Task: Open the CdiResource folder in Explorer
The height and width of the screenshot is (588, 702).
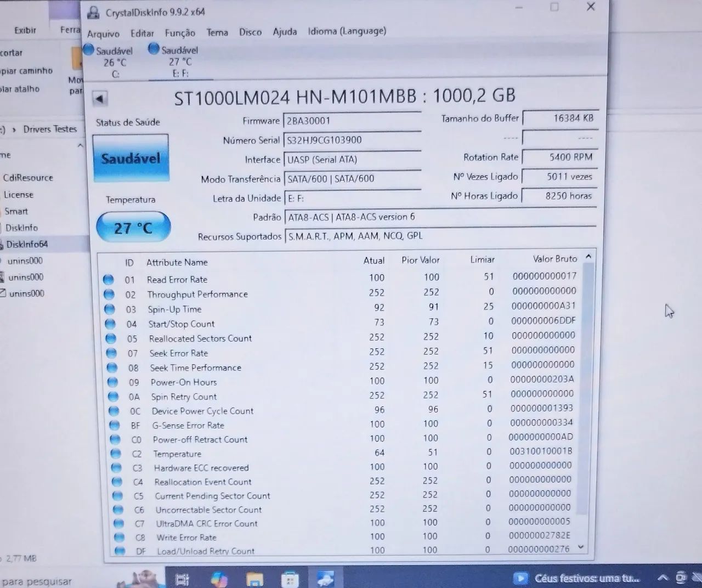Action: (x=28, y=178)
